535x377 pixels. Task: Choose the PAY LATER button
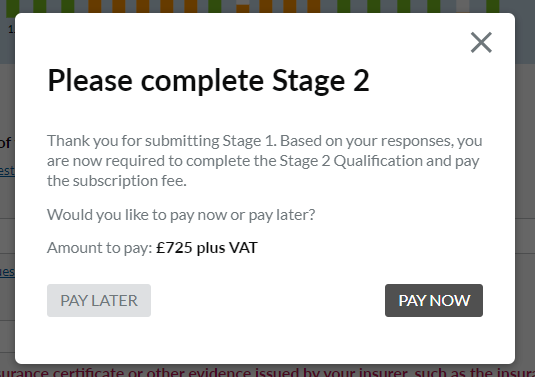pyautogui.click(x=99, y=300)
